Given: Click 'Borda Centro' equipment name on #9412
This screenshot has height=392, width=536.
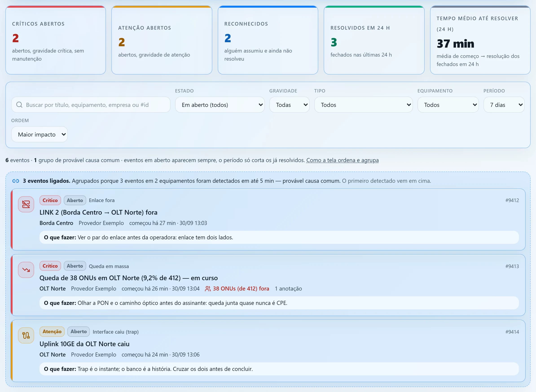Looking at the screenshot, I should (x=56, y=223).
